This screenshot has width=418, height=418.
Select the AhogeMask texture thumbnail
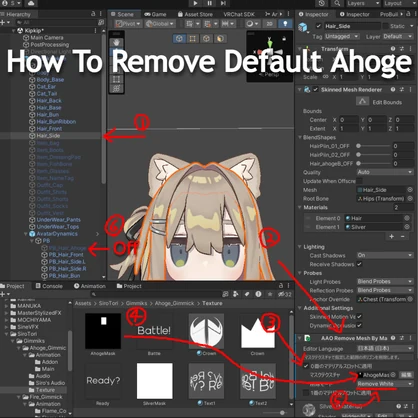pyautogui.click(x=103, y=331)
